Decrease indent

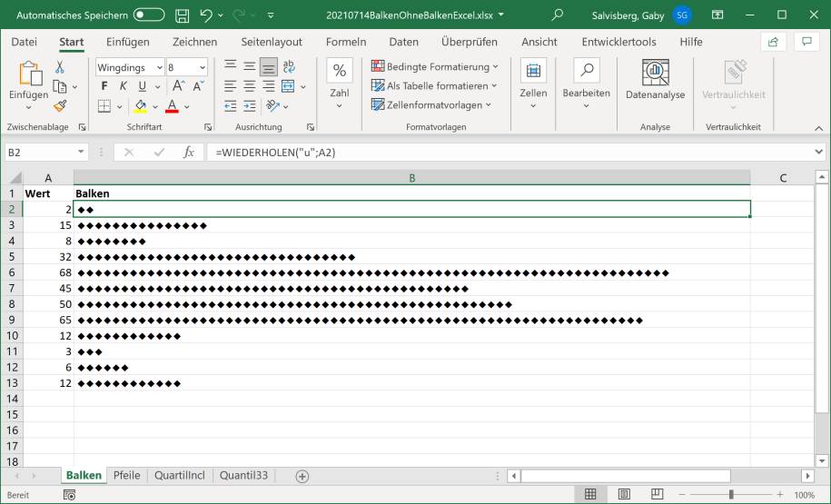coord(230,106)
